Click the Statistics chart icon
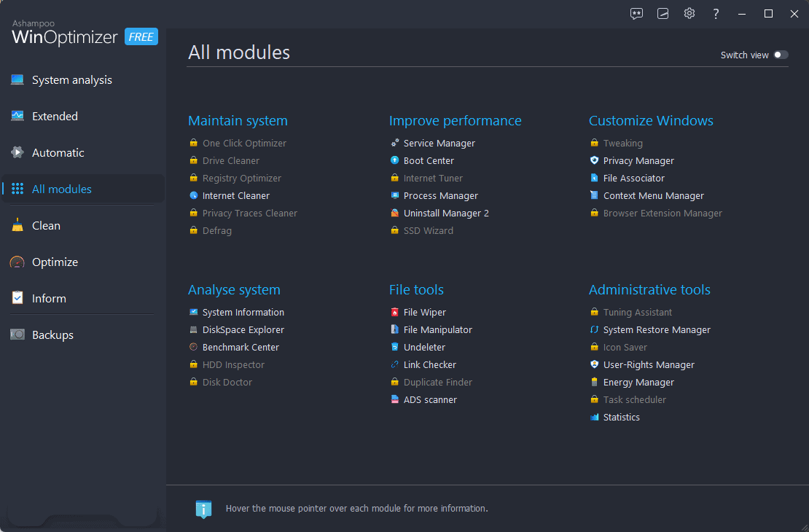Screen dimensions: 809x532 pyautogui.click(x=595, y=417)
